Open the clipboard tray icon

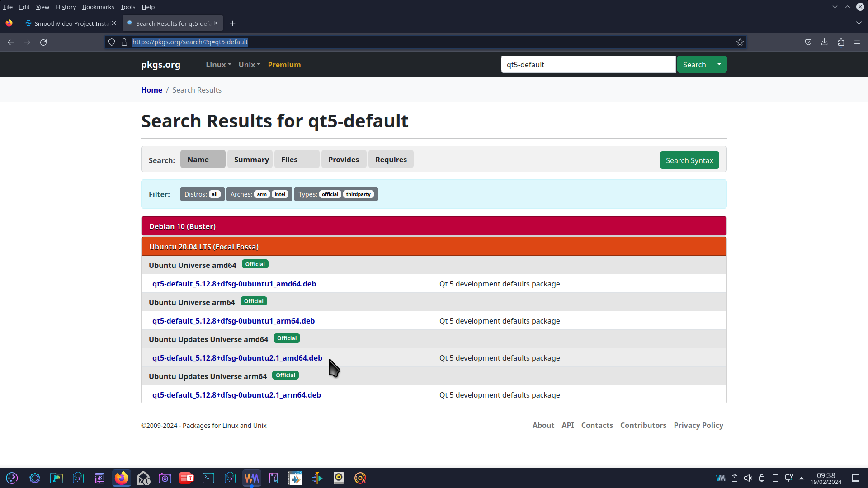point(735,478)
